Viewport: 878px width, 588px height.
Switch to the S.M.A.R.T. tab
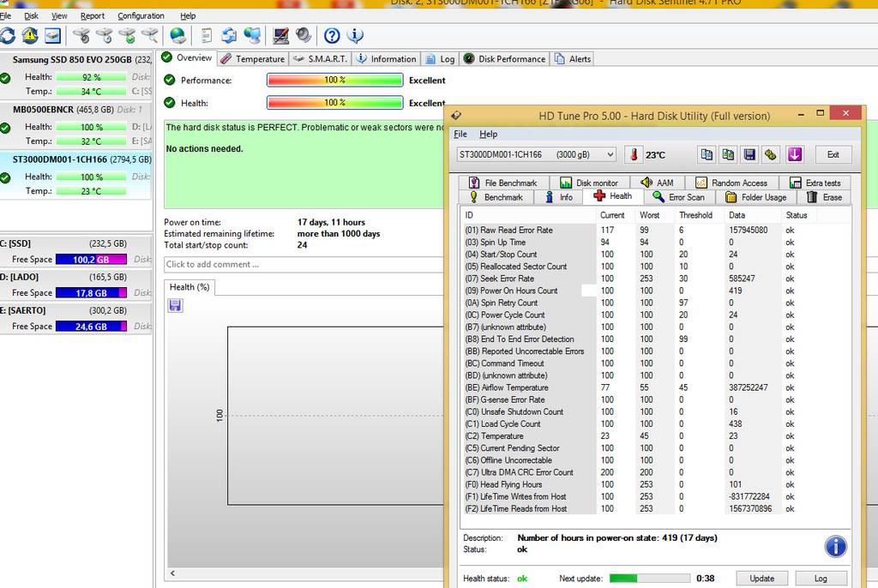click(x=321, y=59)
